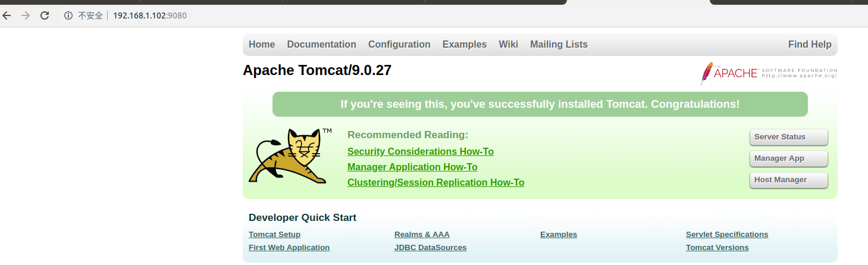This screenshot has width=868, height=265.
Task: Open Security Considerations How-To link
Action: (421, 152)
